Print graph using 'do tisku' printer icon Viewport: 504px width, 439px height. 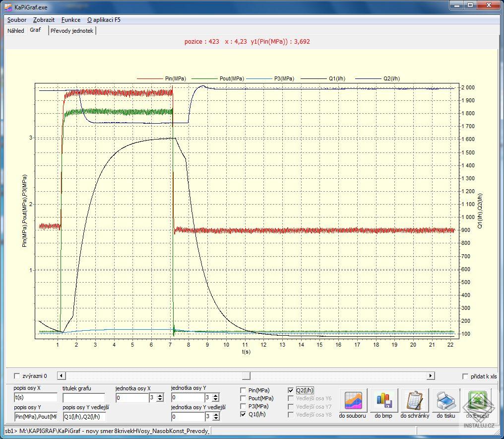coord(445,401)
